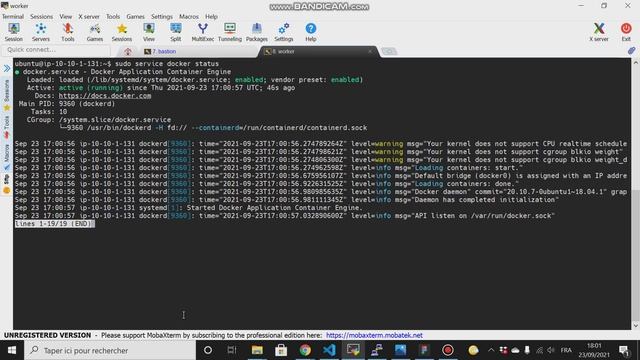This screenshot has height=360, width=640.
Task: Switch to the 7. bastion tab
Action: (164, 51)
